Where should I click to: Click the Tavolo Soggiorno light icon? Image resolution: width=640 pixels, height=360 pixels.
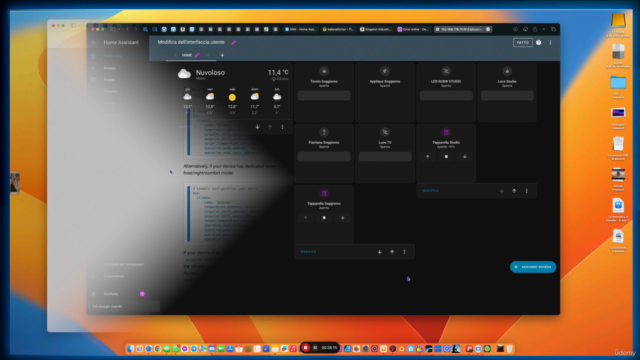tap(324, 71)
